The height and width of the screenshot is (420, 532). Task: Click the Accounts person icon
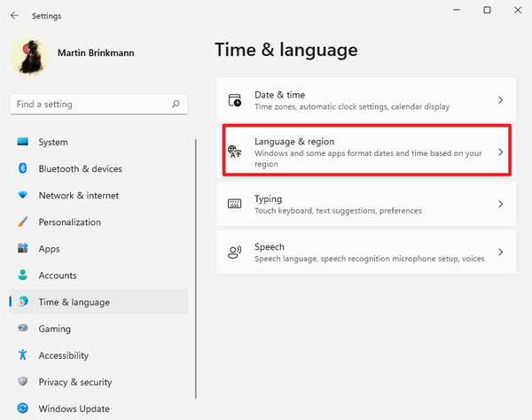22,276
